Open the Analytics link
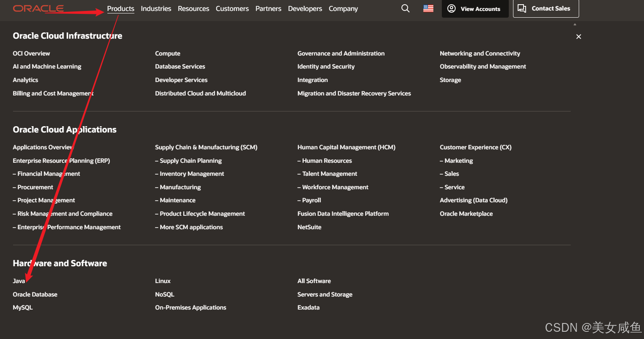644x339 pixels. tap(25, 80)
